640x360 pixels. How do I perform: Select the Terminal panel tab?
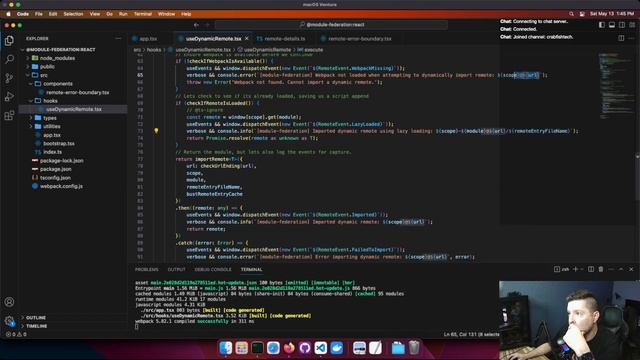pyautogui.click(x=251, y=269)
